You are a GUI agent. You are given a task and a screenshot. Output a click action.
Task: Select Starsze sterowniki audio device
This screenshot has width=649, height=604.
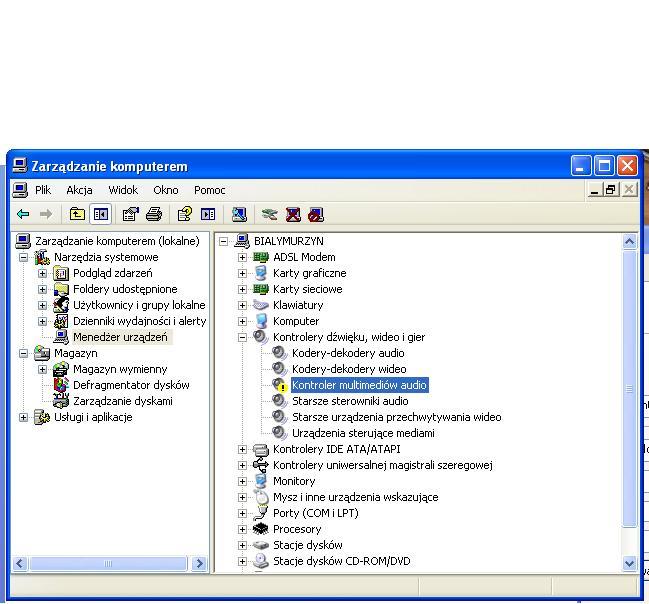point(350,401)
